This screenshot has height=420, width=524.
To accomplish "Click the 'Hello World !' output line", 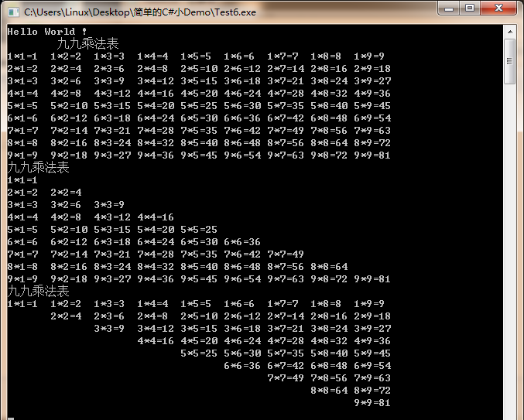I will (47, 32).
